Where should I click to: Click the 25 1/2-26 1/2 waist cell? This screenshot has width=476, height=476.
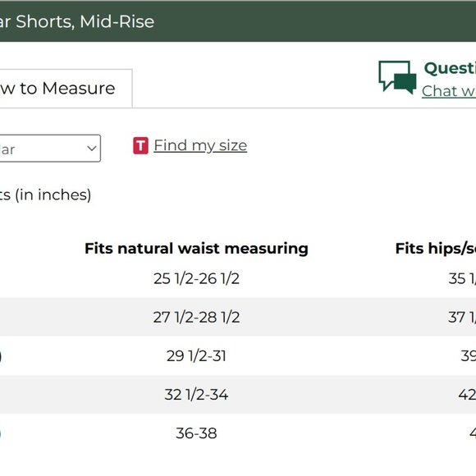196,279
